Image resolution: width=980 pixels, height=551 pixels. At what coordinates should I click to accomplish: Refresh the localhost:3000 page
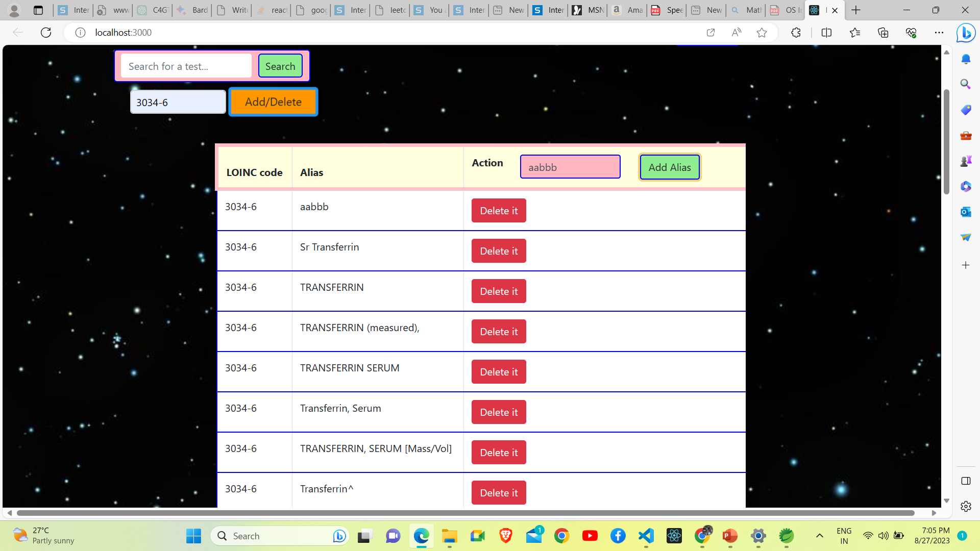coord(46,32)
